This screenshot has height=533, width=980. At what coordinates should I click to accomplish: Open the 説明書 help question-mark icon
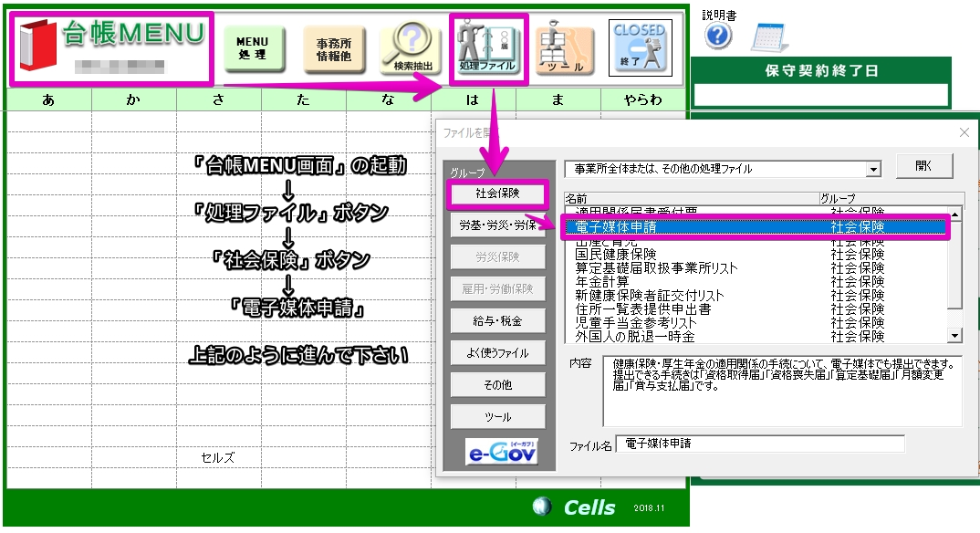tap(718, 36)
